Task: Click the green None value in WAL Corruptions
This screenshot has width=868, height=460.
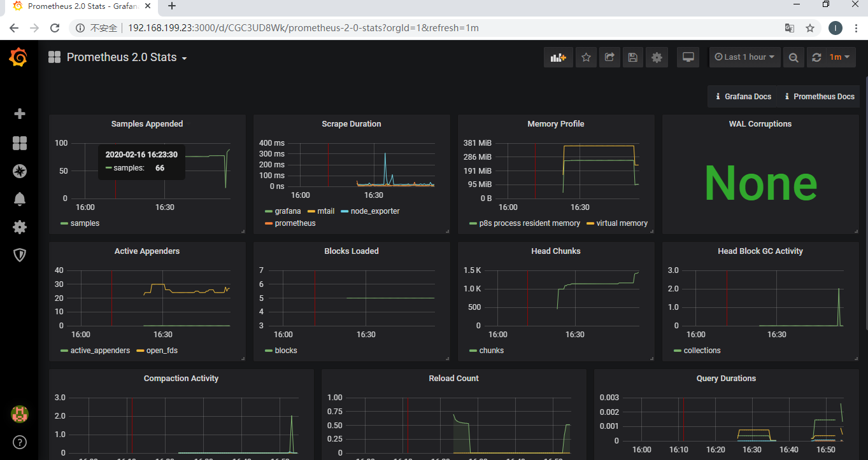Action: [760, 183]
